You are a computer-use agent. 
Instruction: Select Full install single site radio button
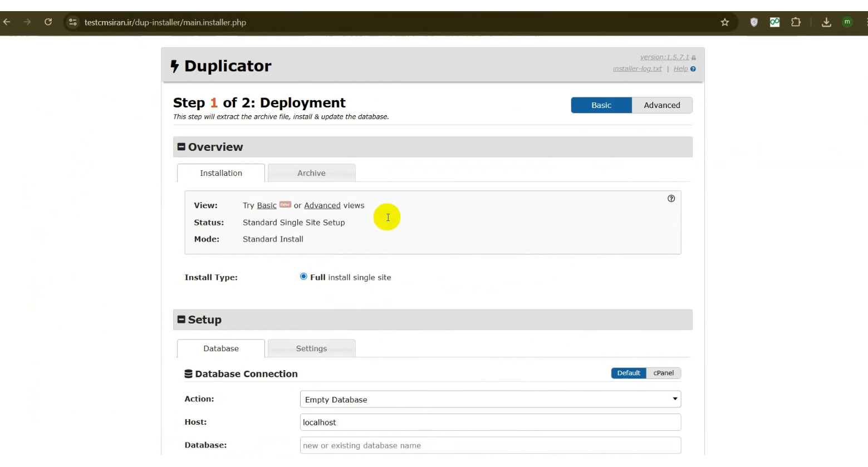click(x=303, y=277)
